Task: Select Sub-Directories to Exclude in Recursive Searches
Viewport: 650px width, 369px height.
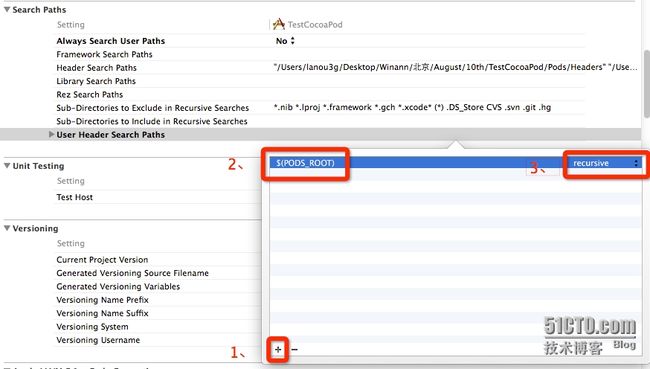Action: [x=153, y=108]
